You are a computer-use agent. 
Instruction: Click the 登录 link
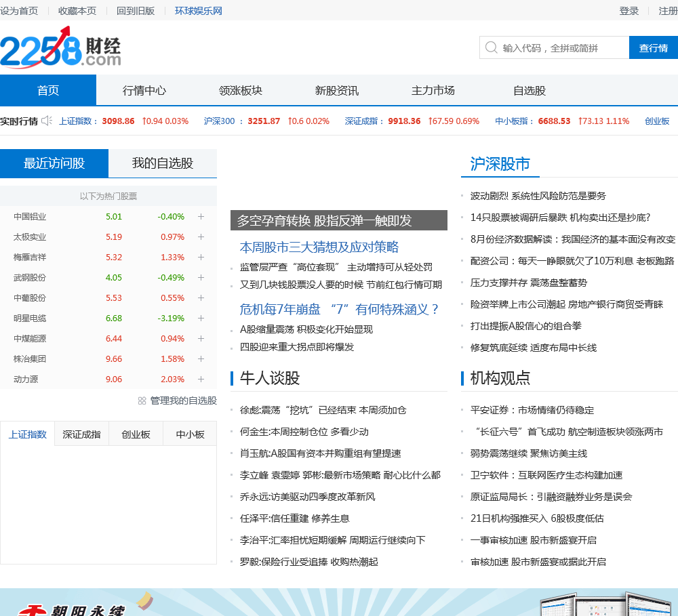(x=629, y=11)
